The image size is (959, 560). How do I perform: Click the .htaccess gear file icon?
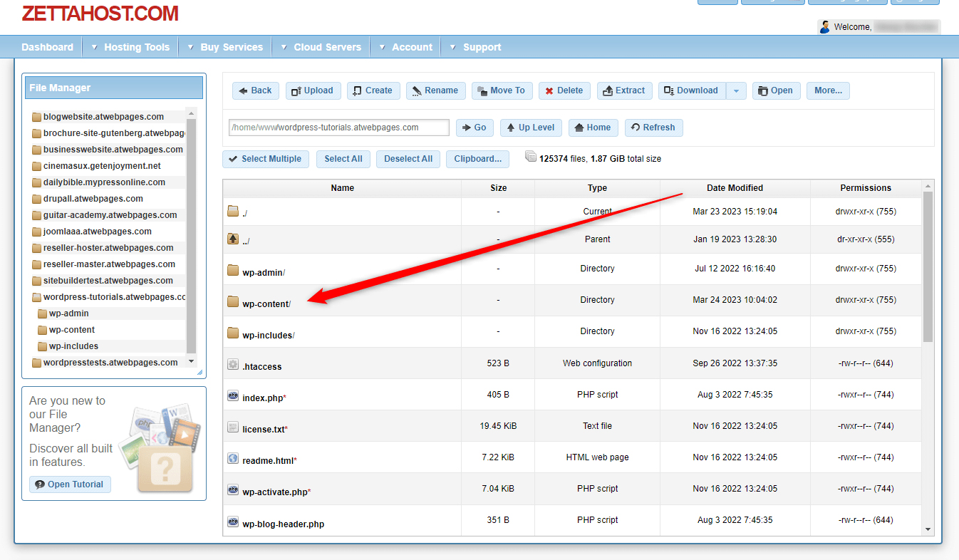(x=233, y=364)
